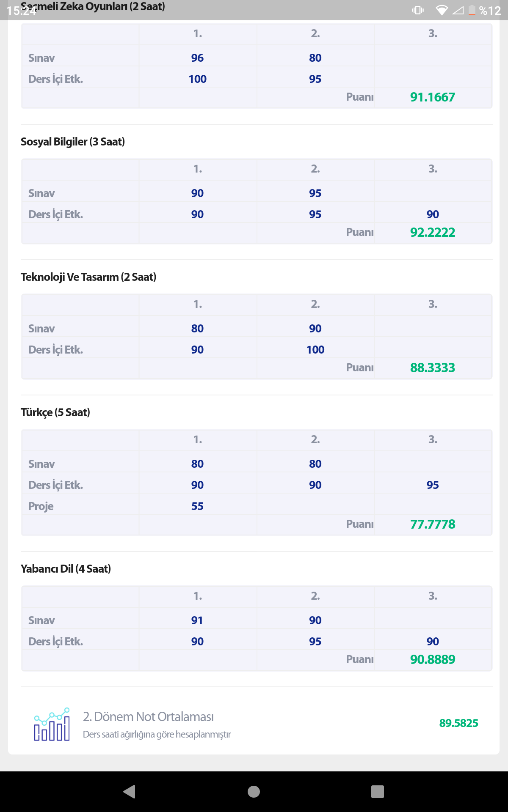Click the Zeka Oyunları score 91.1667
This screenshot has height=812, width=508.
tap(432, 97)
